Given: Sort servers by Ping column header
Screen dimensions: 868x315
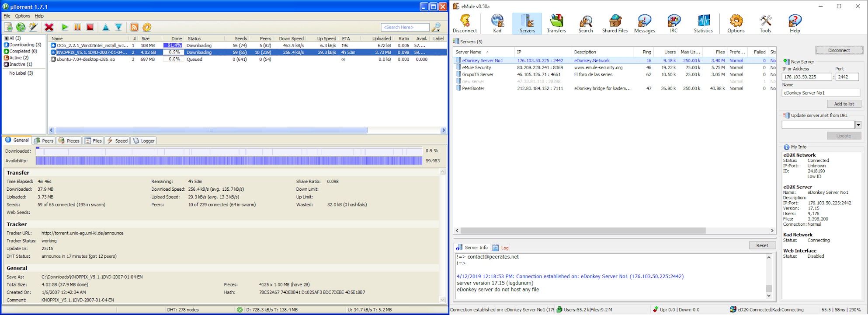Looking at the screenshot, I should 643,52.
